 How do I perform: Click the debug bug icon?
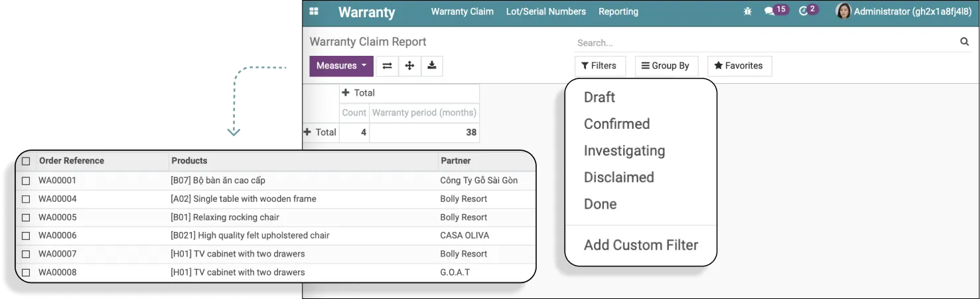748,11
